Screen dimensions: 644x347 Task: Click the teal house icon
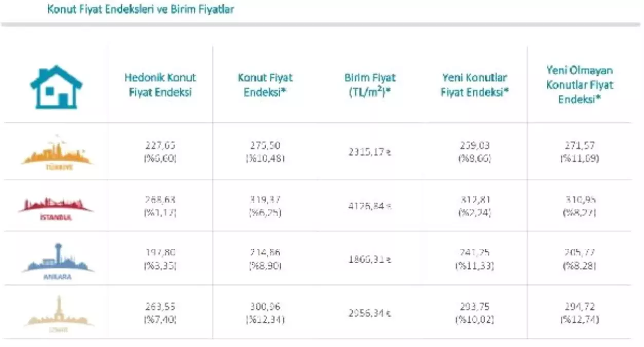pyautogui.click(x=56, y=86)
